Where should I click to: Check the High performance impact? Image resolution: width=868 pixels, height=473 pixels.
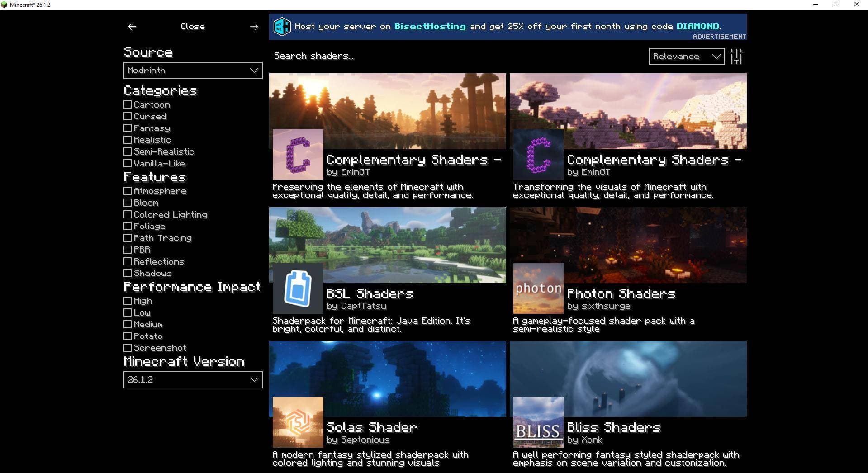pyautogui.click(x=128, y=301)
